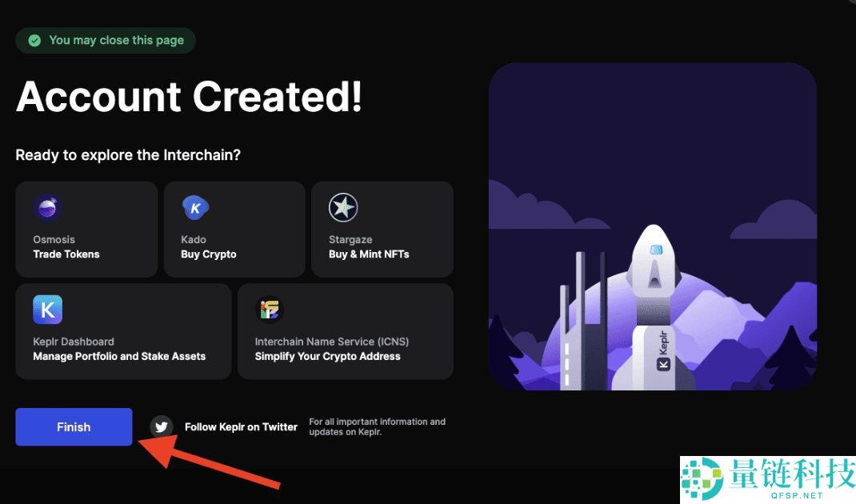The width and height of the screenshot is (856, 504).
Task: Click the Twitter bird icon
Action: coord(161,427)
